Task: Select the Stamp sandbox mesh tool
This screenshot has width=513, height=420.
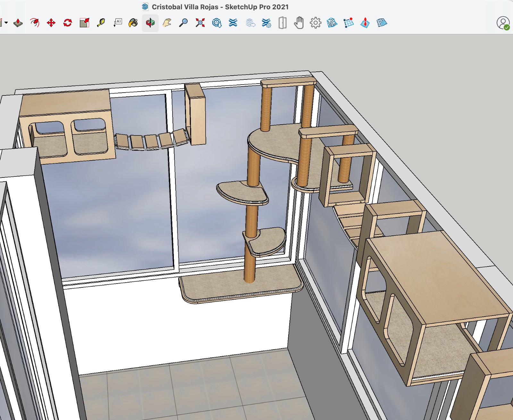Action: (x=382, y=23)
